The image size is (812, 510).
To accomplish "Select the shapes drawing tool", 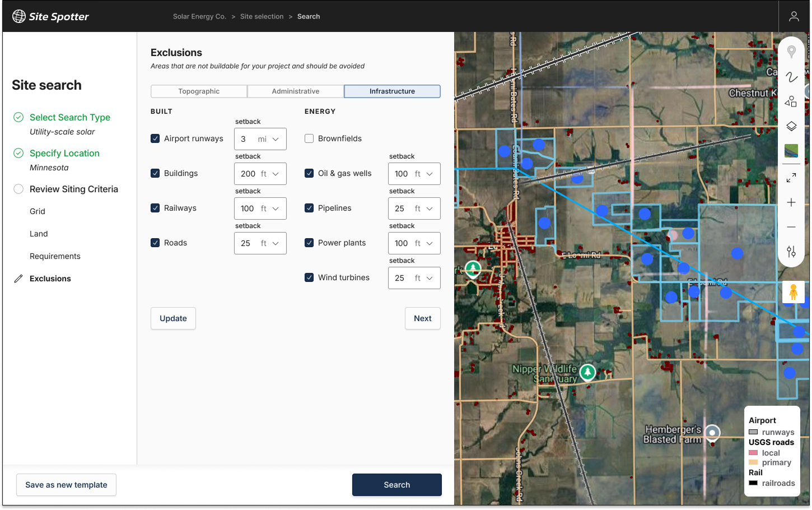I will [791, 101].
